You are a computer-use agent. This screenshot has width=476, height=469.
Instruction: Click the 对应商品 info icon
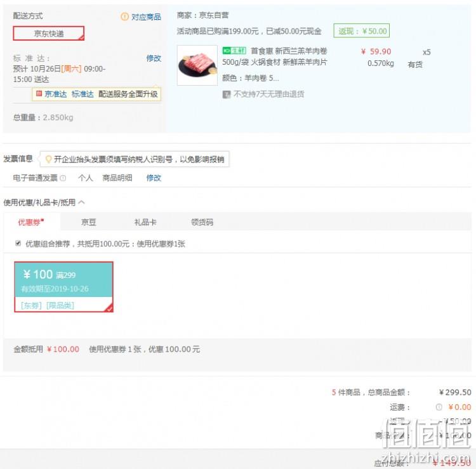tap(124, 17)
